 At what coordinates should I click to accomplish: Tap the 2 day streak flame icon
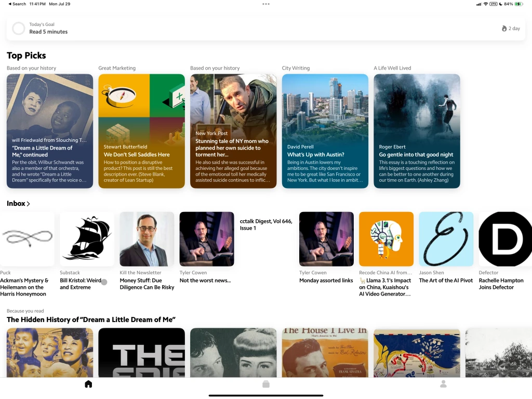[504, 29]
